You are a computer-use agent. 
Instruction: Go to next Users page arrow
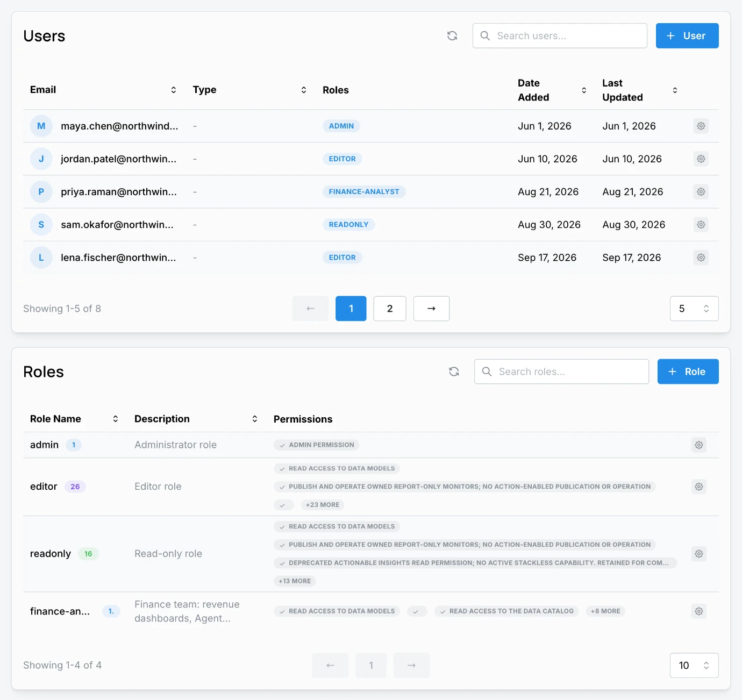coord(431,309)
